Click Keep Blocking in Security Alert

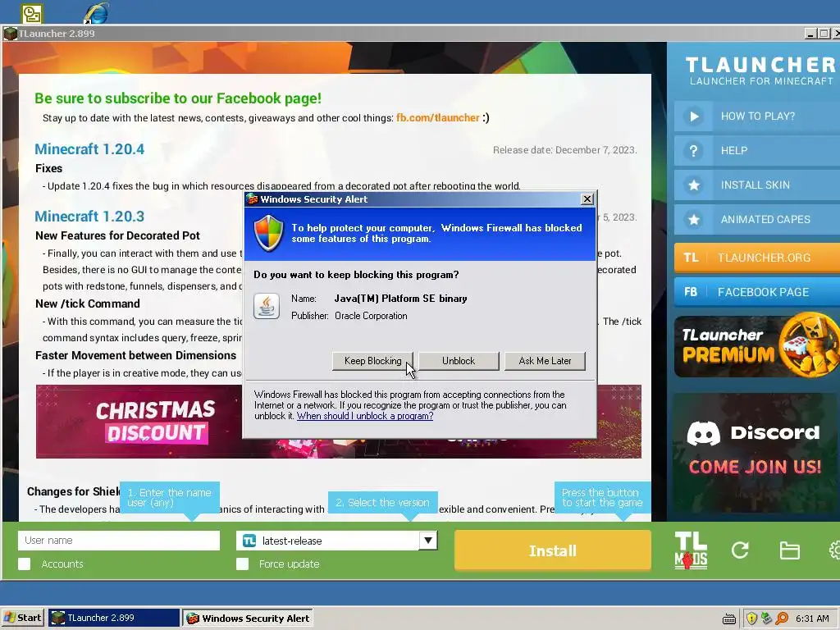pos(372,361)
